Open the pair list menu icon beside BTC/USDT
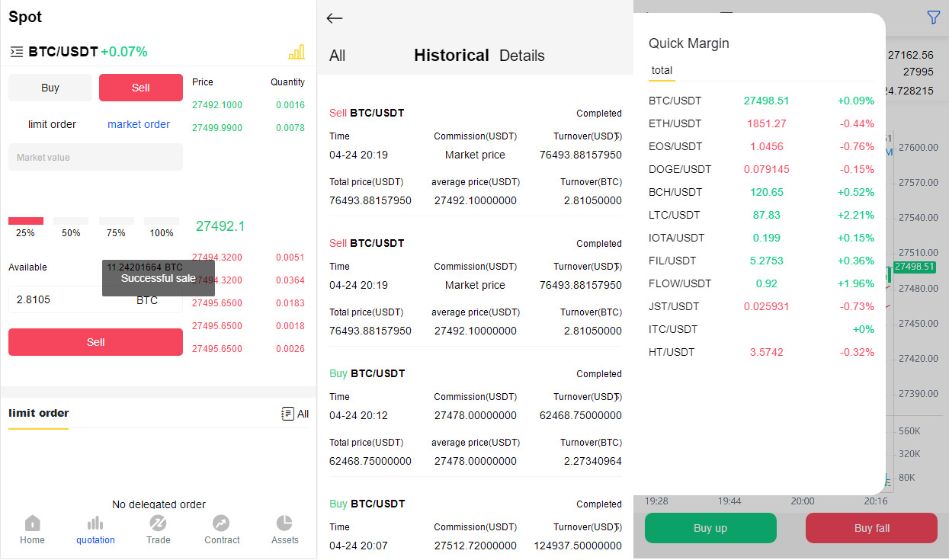Image resolution: width=949 pixels, height=560 pixels. click(x=16, y=52)
